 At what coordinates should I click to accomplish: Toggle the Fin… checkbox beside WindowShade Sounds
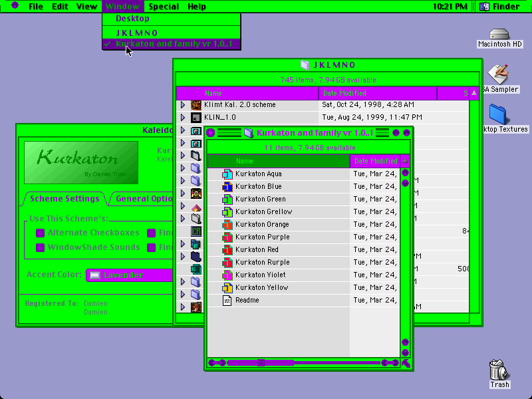click(152, 247)
